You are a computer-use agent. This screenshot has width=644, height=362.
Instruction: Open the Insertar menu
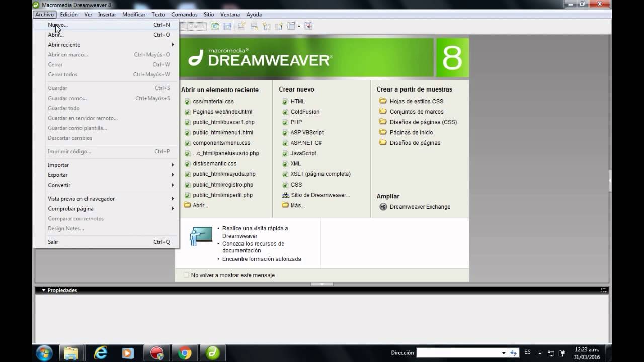click(x=107, y=15)
